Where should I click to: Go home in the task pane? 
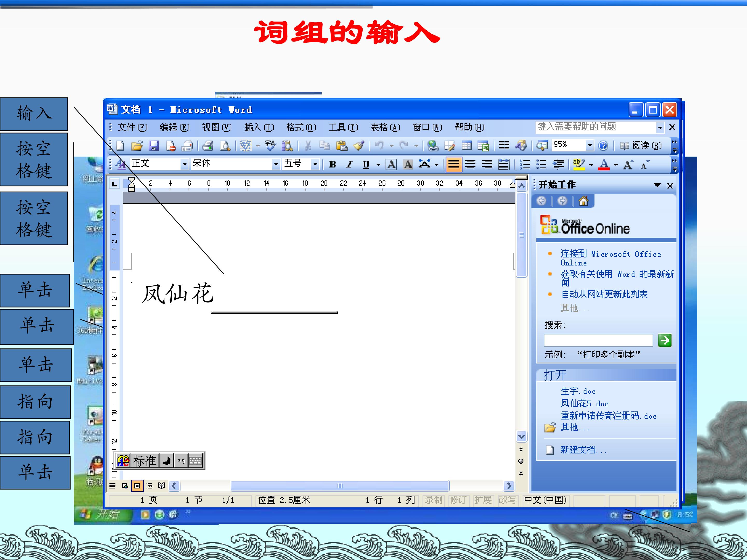583,201
